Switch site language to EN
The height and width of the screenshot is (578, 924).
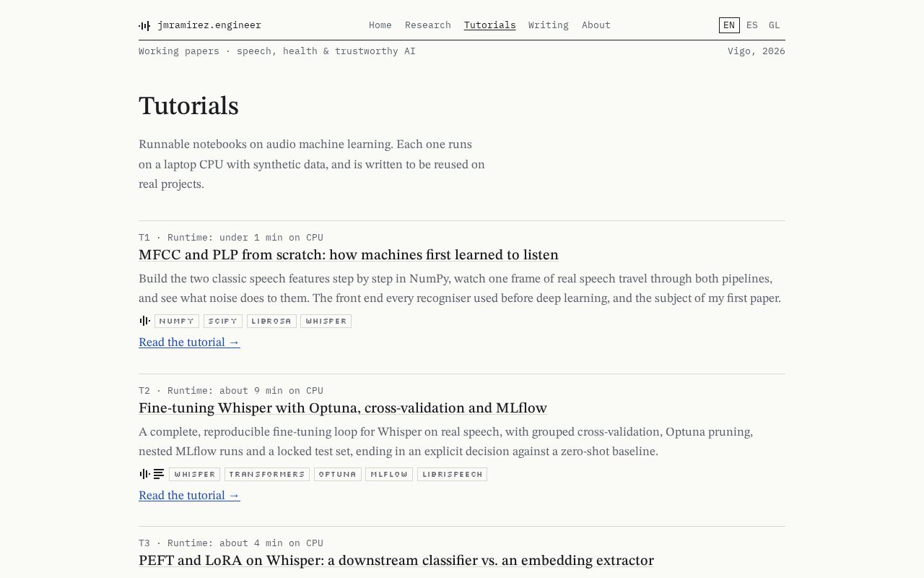[x=729, y=25]
